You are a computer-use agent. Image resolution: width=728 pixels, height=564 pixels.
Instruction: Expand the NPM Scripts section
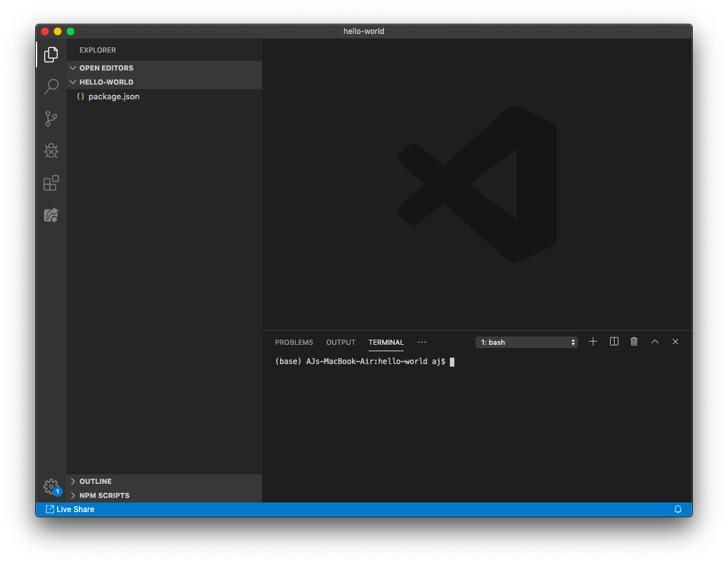pyautogui.click(x=104, y=495)
